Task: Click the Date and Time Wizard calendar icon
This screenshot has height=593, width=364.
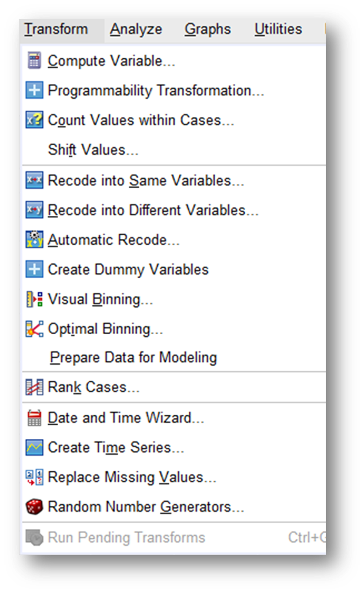Action: (x=34, y=418)
